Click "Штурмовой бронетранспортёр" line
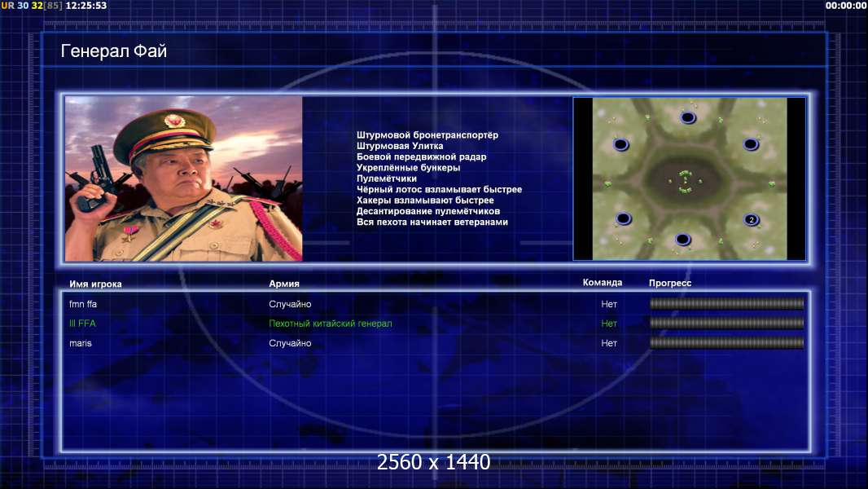 427,135
